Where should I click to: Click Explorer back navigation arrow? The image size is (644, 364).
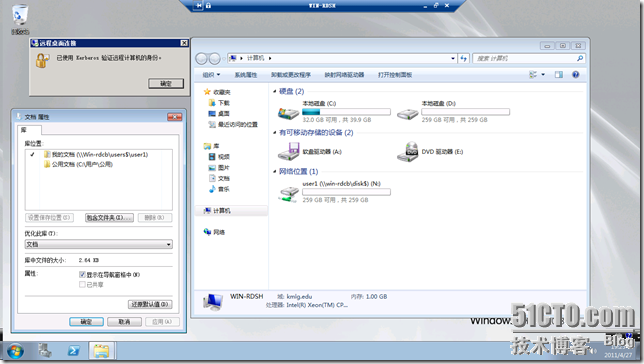tap(202, 59)
